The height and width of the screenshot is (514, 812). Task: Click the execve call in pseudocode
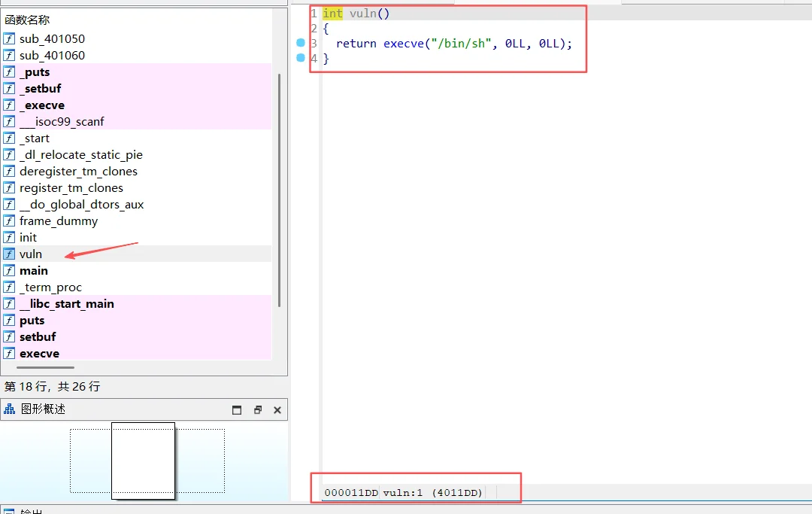[x=402, y=44]
